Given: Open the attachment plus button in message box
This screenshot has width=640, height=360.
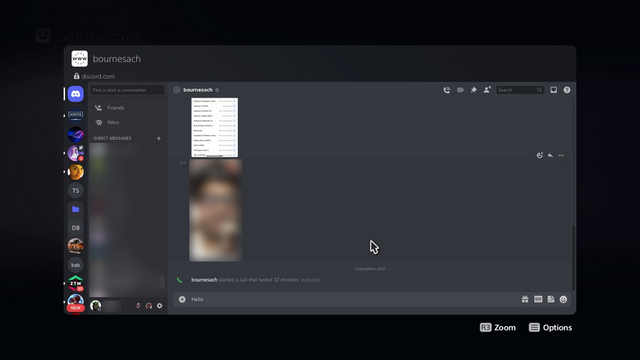Looking at the screenshot, I should tap(182, 299).
